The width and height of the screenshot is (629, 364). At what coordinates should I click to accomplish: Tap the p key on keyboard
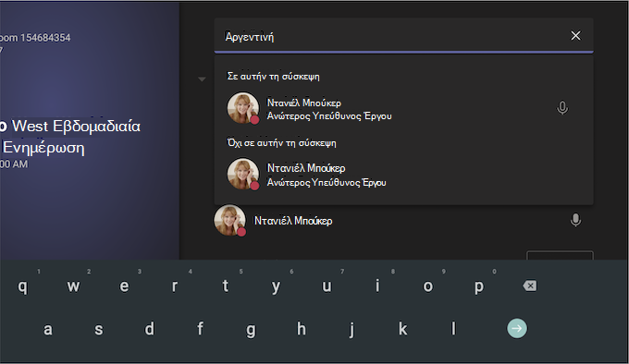pyautogui.click(x=478, y=286)
